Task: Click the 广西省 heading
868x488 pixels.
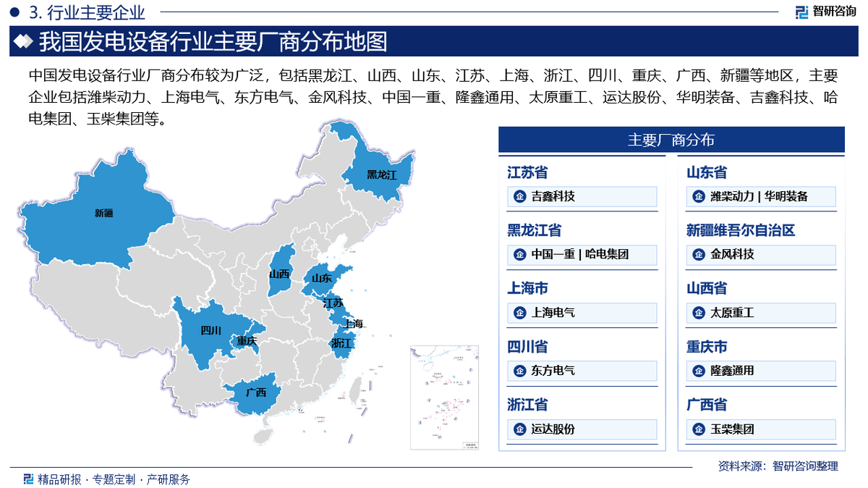Action: click(707, 405)
